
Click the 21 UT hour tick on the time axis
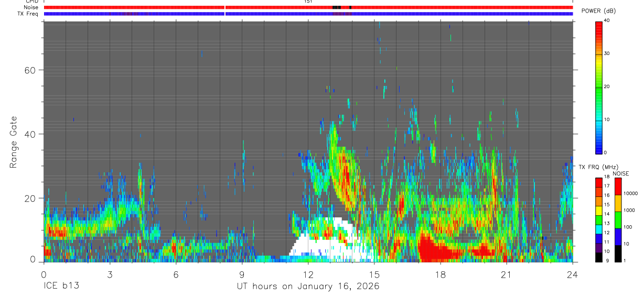pyautogui.click(x=507, y=274)
